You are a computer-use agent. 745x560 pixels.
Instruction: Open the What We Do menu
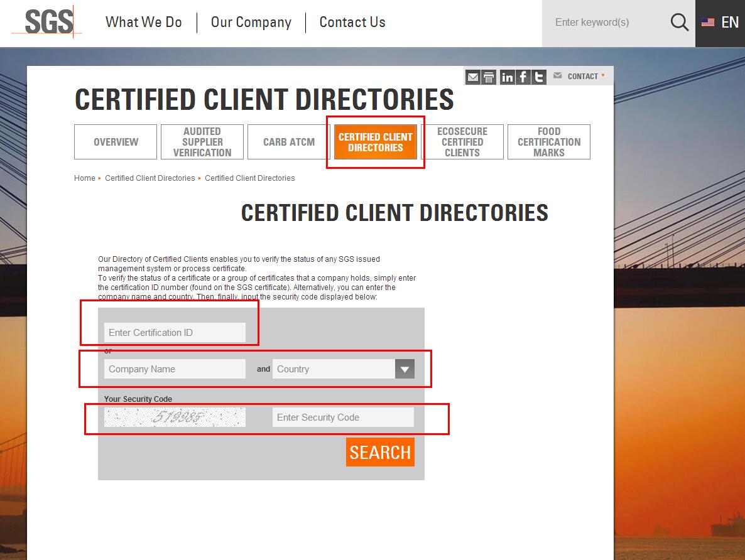(143, 23)
